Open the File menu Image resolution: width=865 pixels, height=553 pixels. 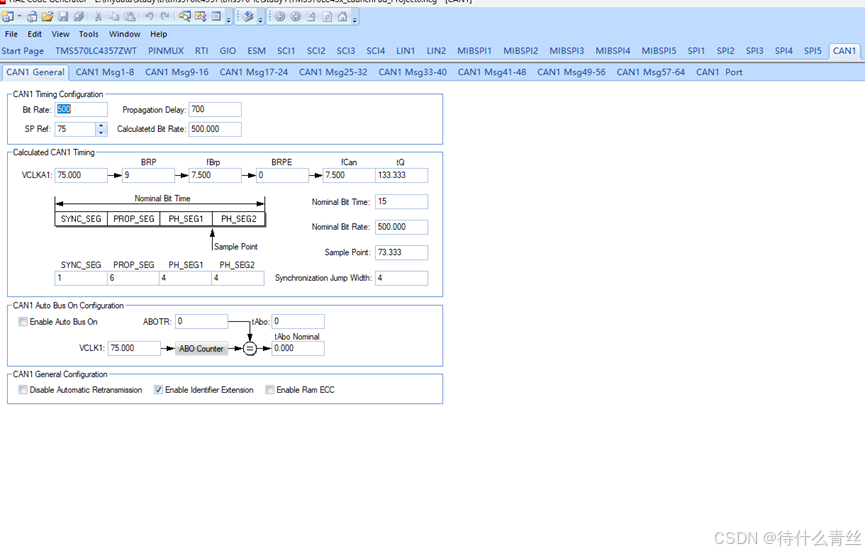point(11,34)
